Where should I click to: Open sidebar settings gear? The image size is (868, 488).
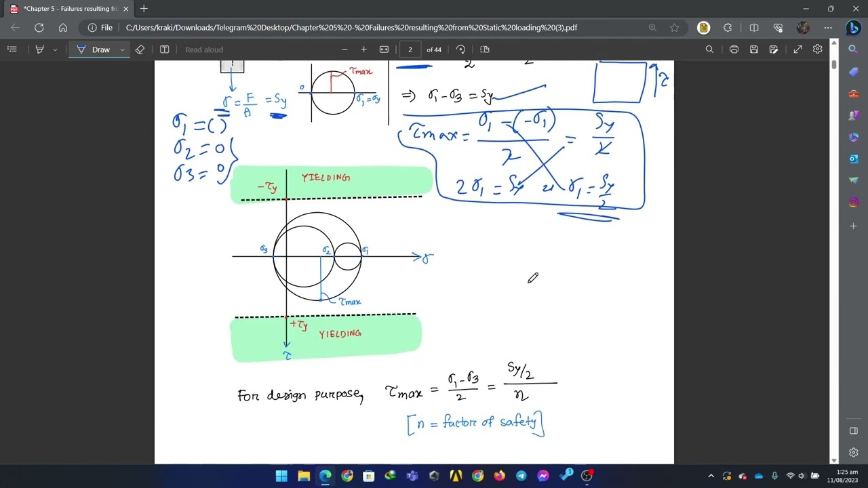click(853, 452)
